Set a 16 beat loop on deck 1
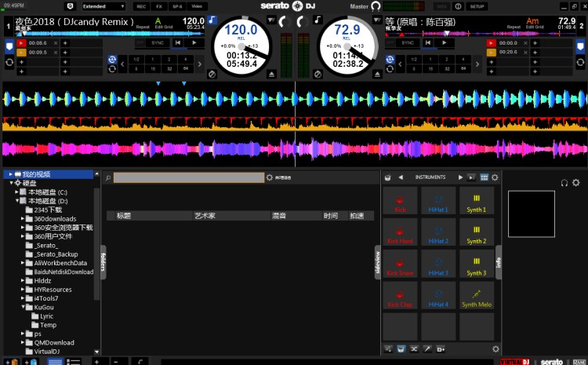 tap(153, 69)
